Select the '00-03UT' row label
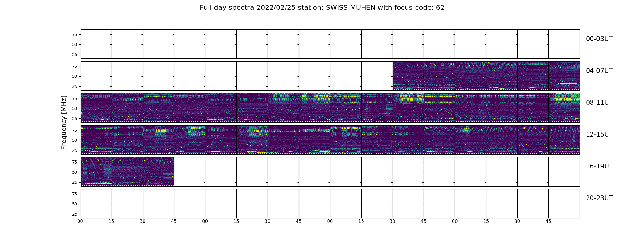Viewport: 644px width, 245px height. pos(599,39)
